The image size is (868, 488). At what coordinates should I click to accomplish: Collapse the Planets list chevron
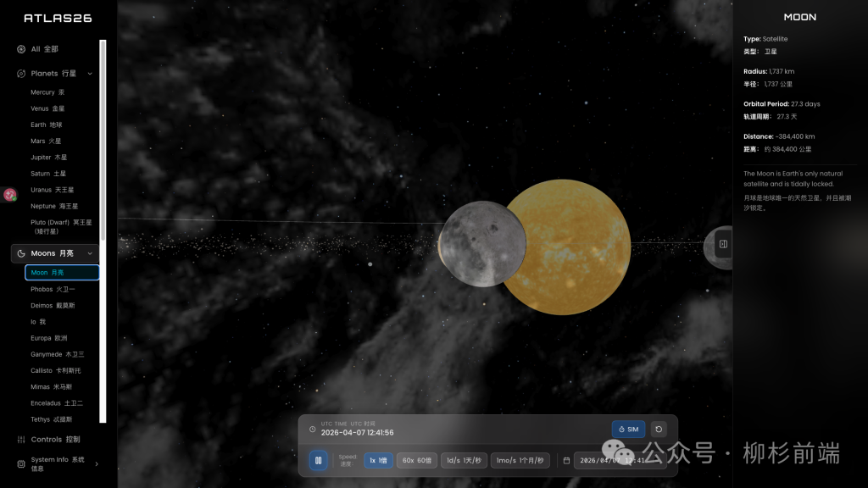click(x=90, y=74)
